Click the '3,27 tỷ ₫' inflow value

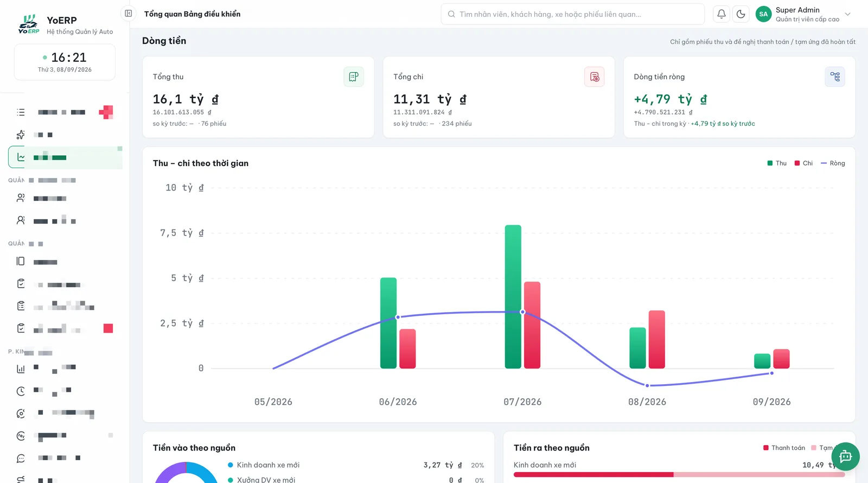(443, 465)
